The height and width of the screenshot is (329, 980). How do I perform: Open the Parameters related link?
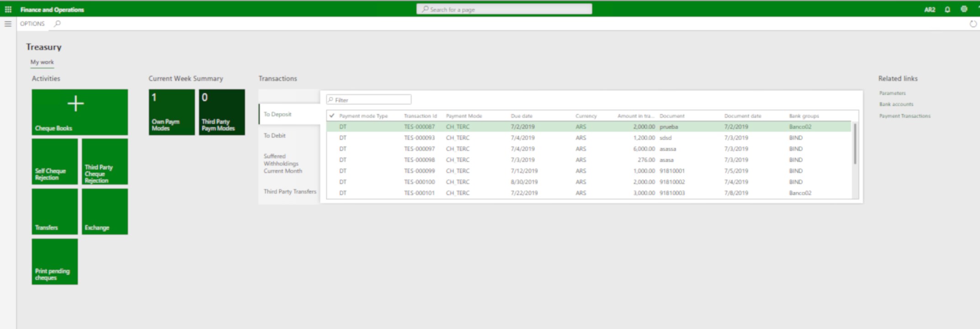coord(892,93)
